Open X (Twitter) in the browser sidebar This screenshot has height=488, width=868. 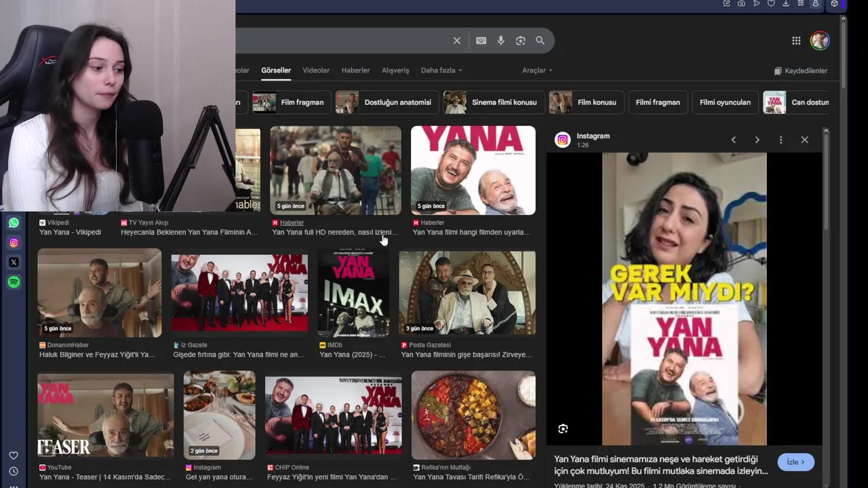pyautogui.click(x=14, y=262)
